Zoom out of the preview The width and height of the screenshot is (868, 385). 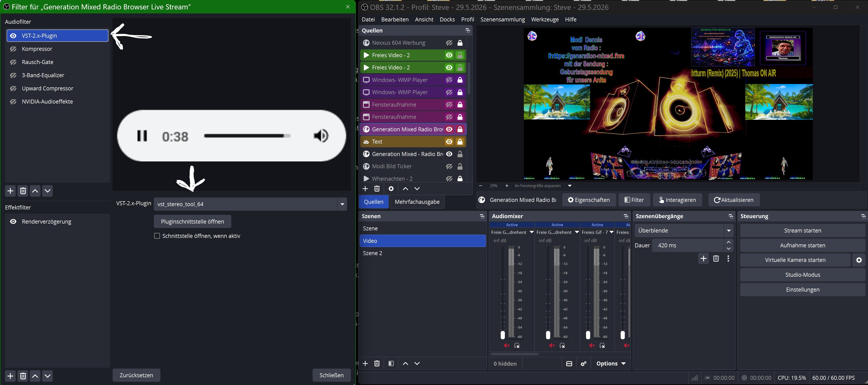click(481, 186)
